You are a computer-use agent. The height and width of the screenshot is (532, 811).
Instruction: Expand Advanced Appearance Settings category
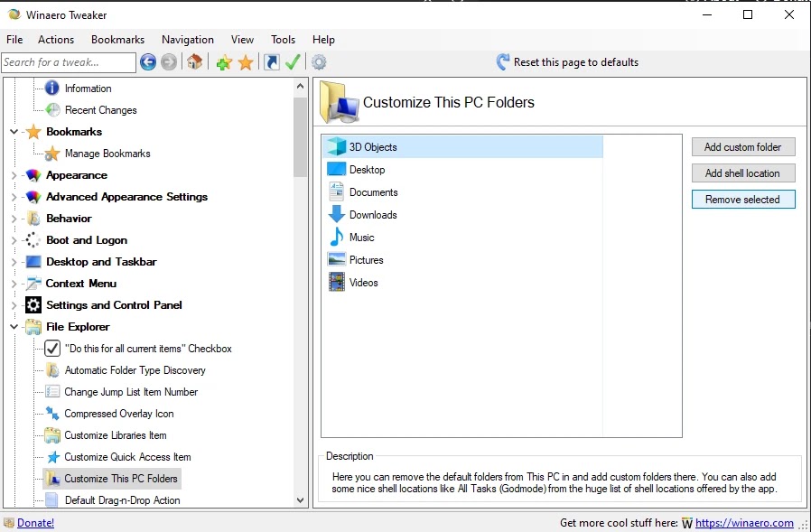point(14,197)
